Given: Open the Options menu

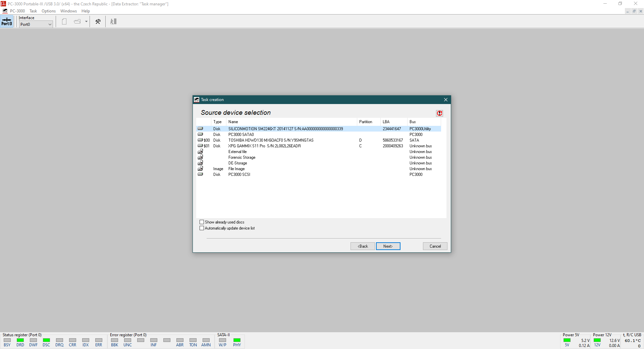Looking at the screenshot, I should tap(49, 11).
